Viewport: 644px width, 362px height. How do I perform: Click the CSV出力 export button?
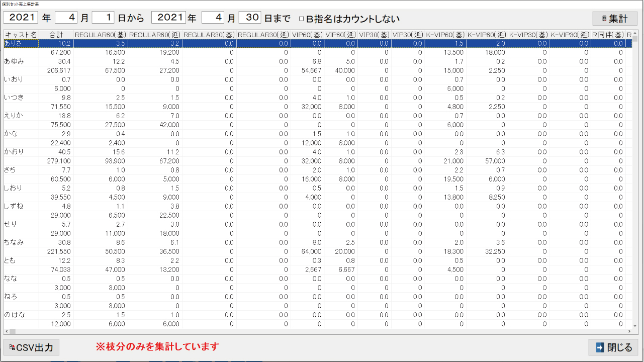[x=31, y=347]
